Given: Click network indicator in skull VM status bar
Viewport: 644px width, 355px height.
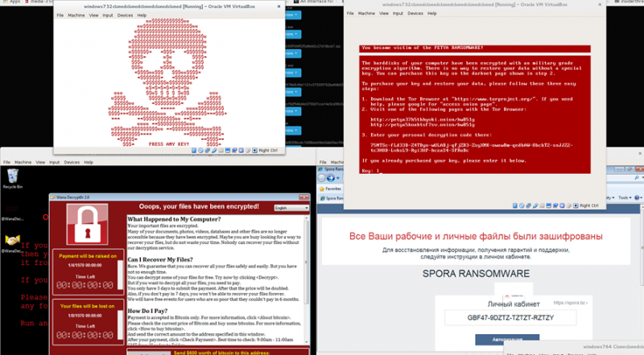Looking at the screenshot, I should click(208, 151).
